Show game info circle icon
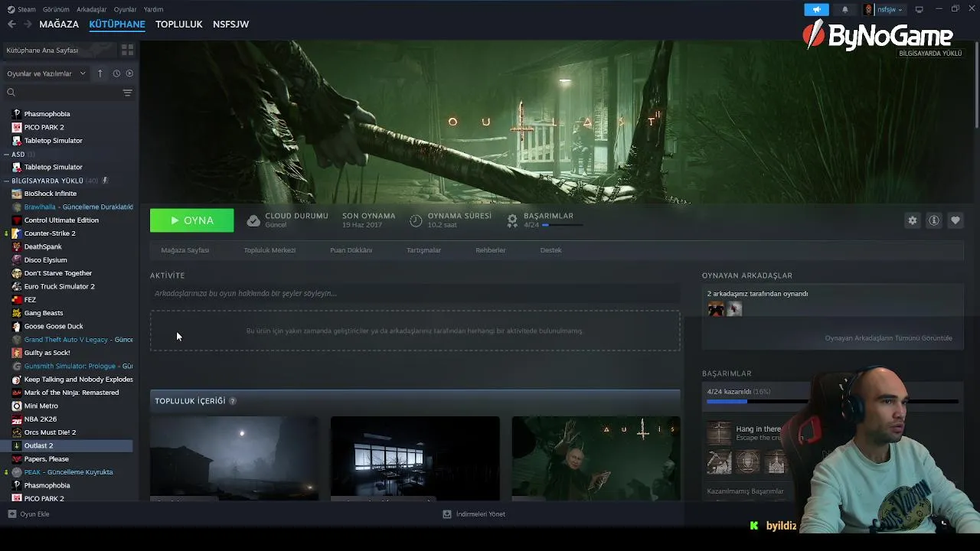The image size is (980, 551). click(933, 220)
